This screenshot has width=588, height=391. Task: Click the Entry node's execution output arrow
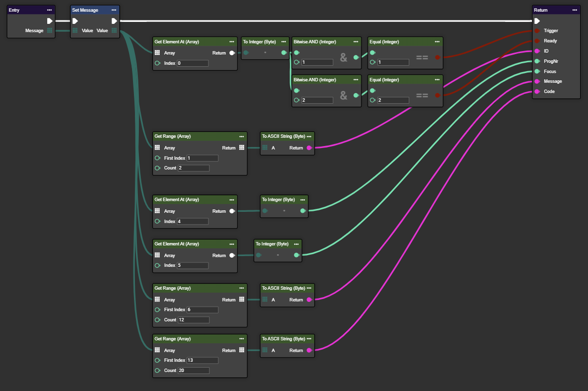50,21
